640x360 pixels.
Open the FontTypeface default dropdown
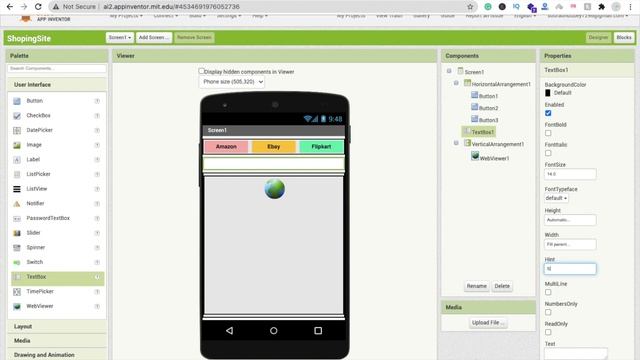click(x=556, y=198)
